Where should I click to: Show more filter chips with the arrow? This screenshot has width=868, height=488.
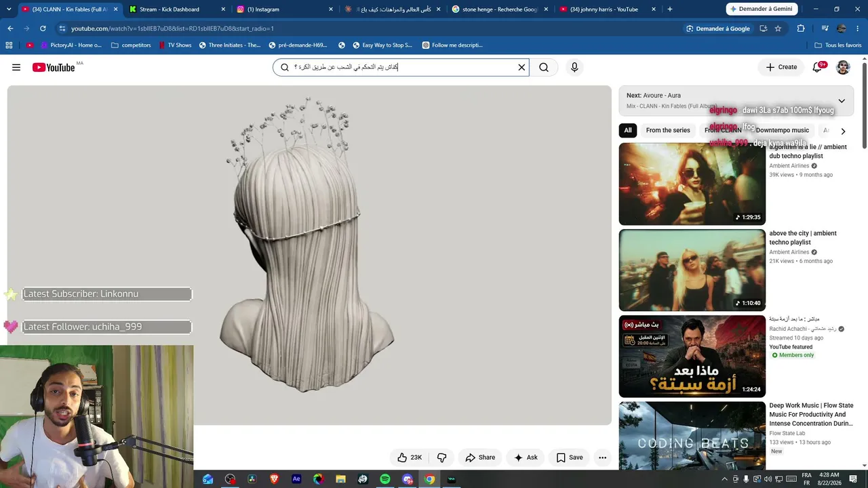pyautogui.click(x=843, y=131)
